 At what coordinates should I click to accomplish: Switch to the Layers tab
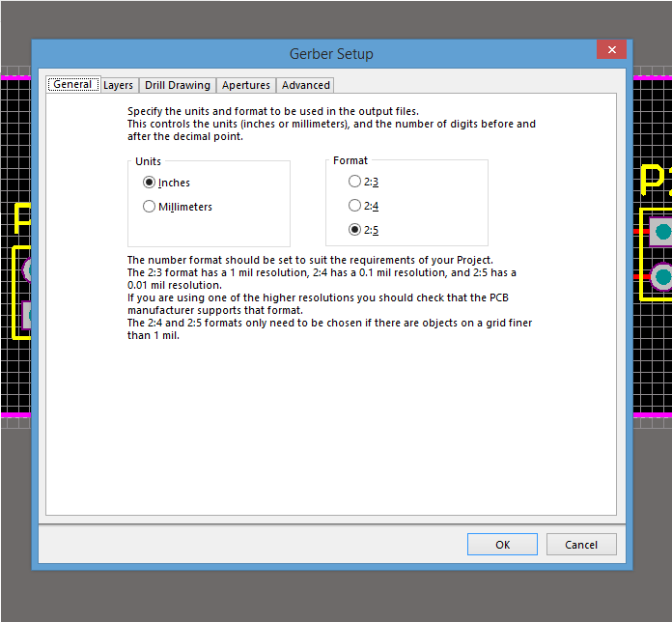[x=118, y=85]
